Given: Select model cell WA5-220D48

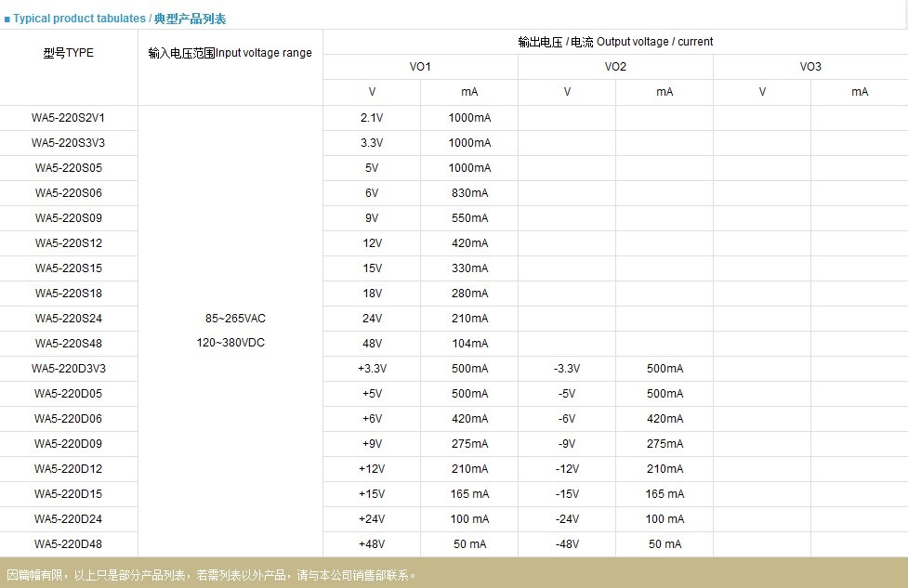Looking at the screenshot, I should [69, 544].
